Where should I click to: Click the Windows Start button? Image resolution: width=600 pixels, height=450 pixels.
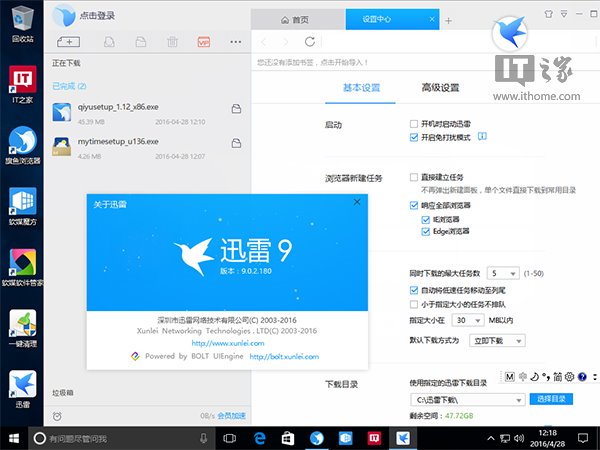point(14,438)
